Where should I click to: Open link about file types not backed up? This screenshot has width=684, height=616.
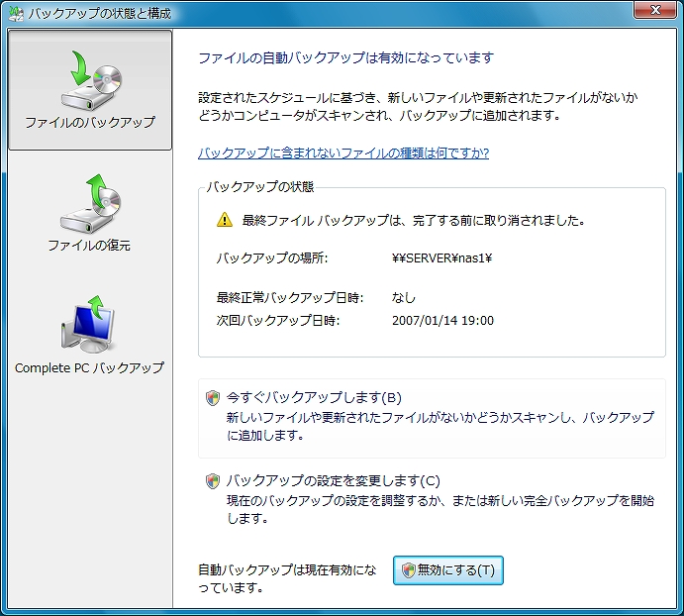pyautogui.click(x=343, y=153)
